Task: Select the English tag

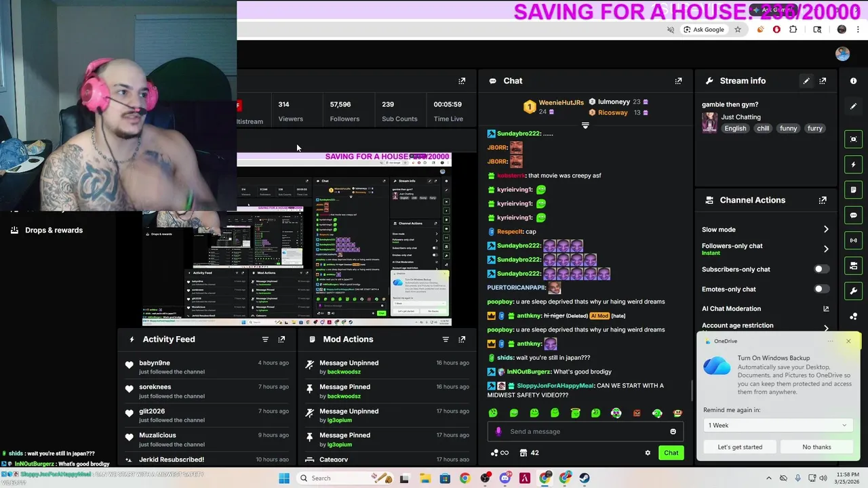Action: coord(735,128)
